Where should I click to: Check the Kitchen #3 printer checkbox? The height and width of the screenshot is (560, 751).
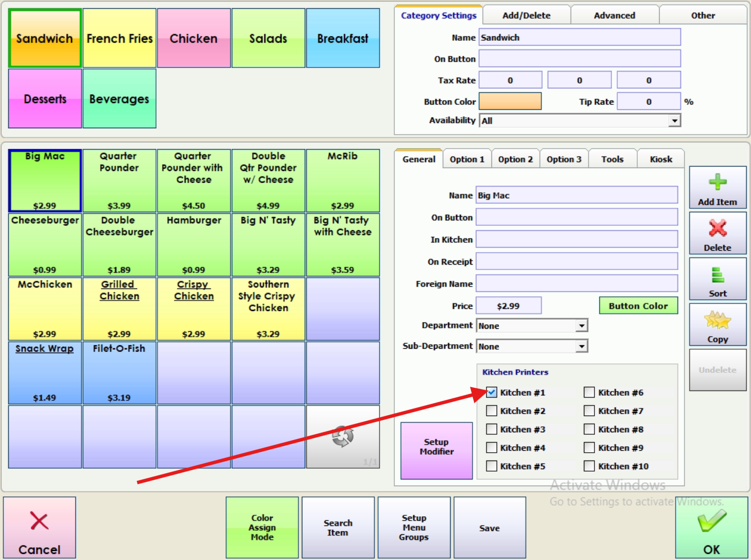[491, 429]
